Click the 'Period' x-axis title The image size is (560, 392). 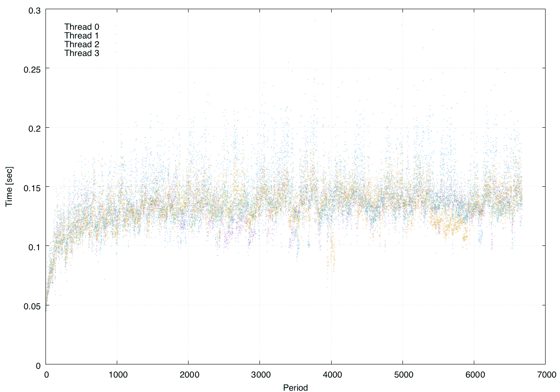(295, 388)
